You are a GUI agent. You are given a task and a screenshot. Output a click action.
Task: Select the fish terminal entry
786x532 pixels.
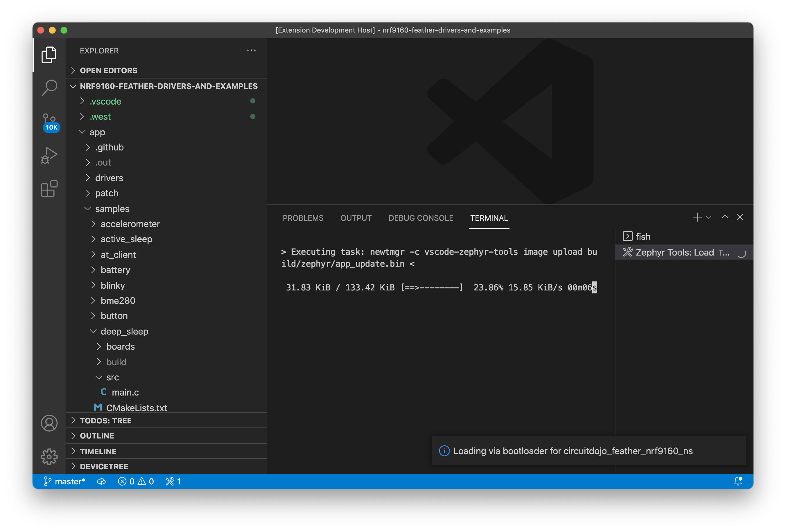pos(643,236)
